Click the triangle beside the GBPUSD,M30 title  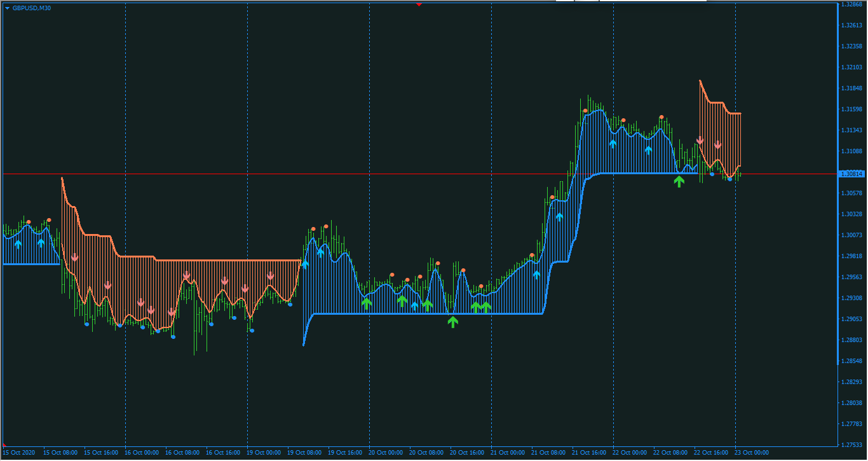point(7,8)
